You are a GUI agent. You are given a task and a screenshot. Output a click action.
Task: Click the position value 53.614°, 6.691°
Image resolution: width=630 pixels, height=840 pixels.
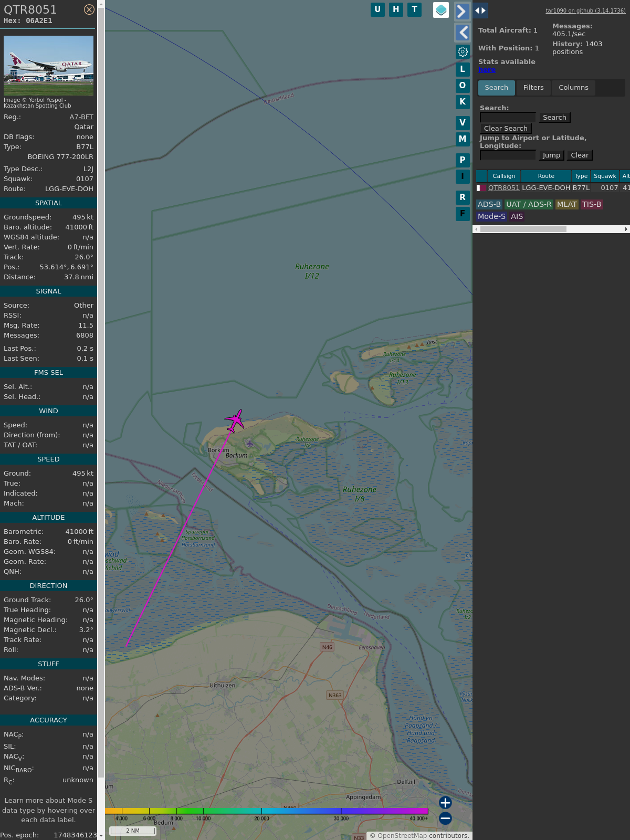(66, 267)
